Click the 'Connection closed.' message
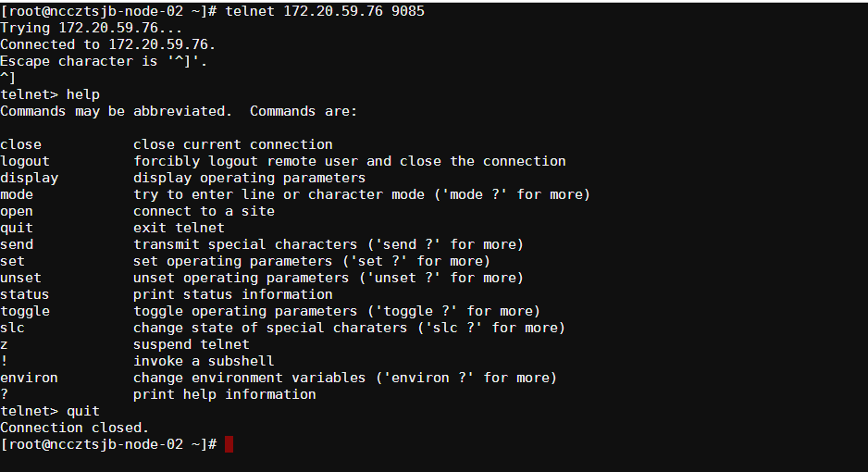 (74, 428)
